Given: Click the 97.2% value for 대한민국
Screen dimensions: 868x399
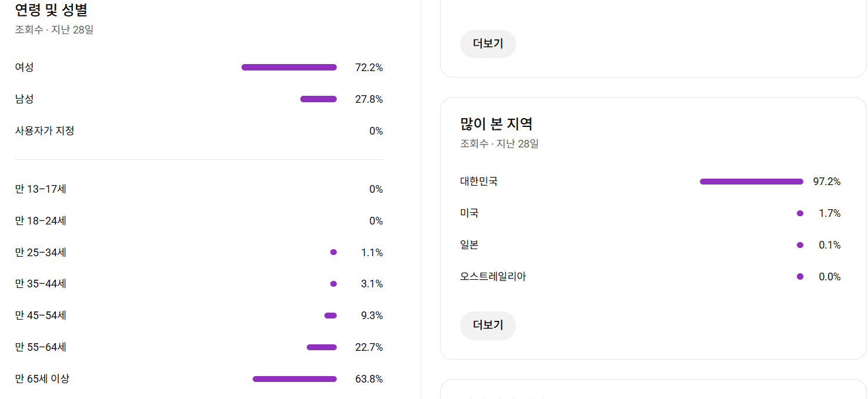Looking at the screenshot, I should click(x=826, y=182).
